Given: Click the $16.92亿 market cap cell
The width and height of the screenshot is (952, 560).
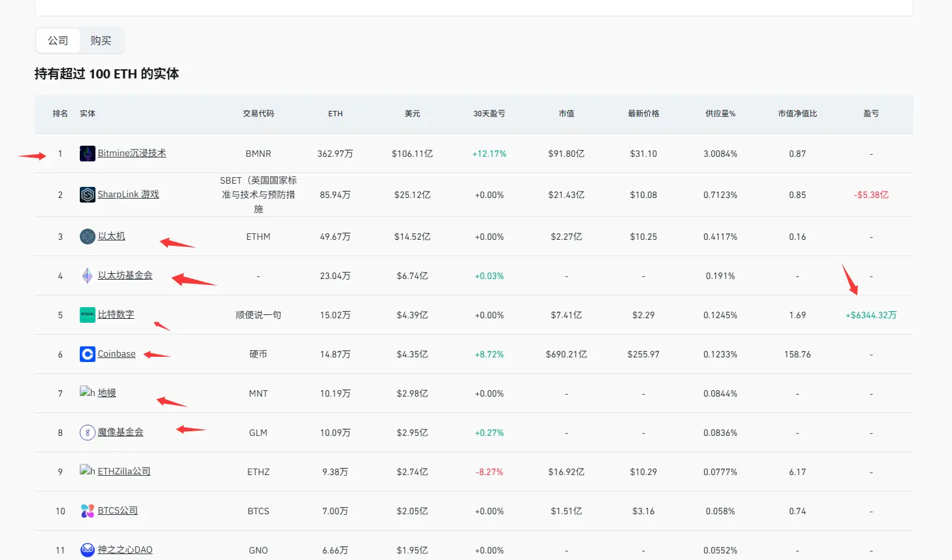Looking at the screenshot, I should [567, 472].
